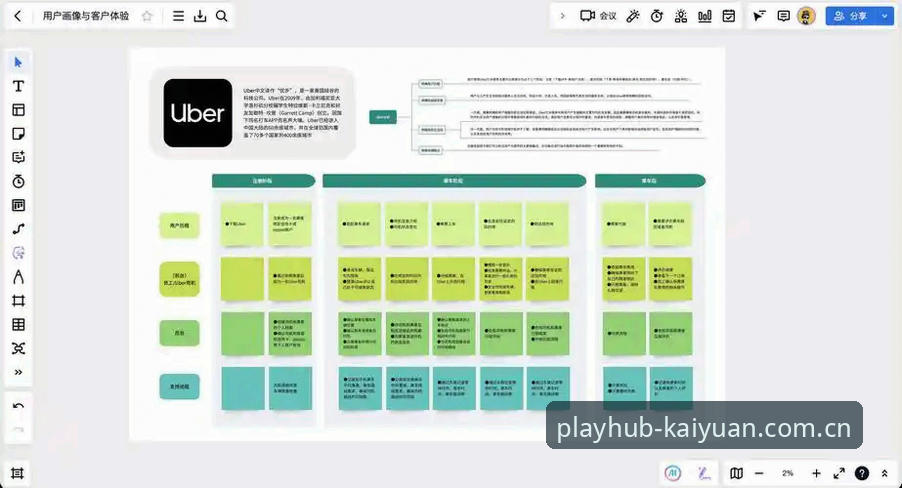Select the cursor pointer tool
Viewport: 902px width, 488px height.
pyautogui.click(x=18, y=62)
